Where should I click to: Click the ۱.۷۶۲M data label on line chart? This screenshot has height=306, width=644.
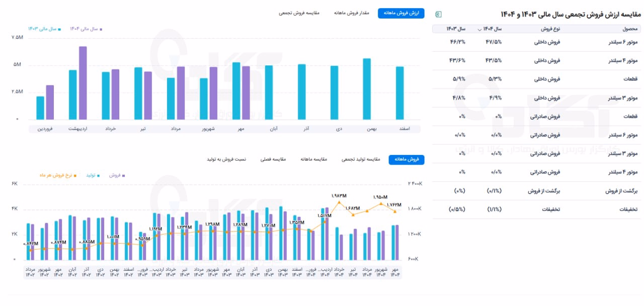point(395,205)
